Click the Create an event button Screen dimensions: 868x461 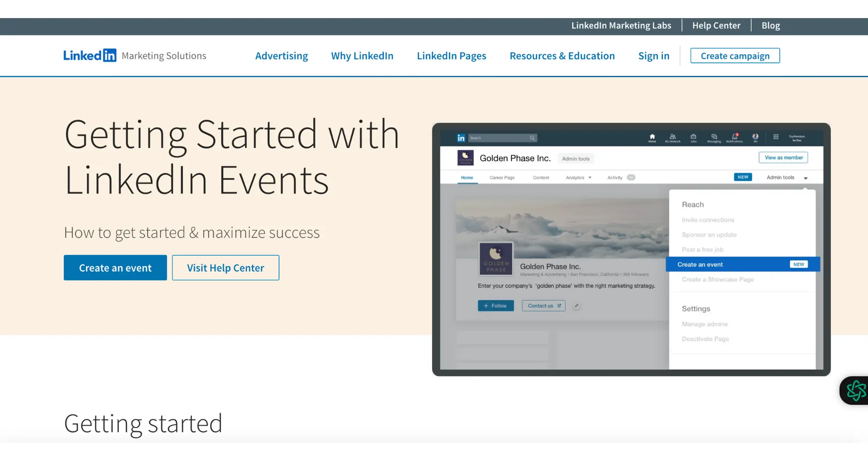115,268
